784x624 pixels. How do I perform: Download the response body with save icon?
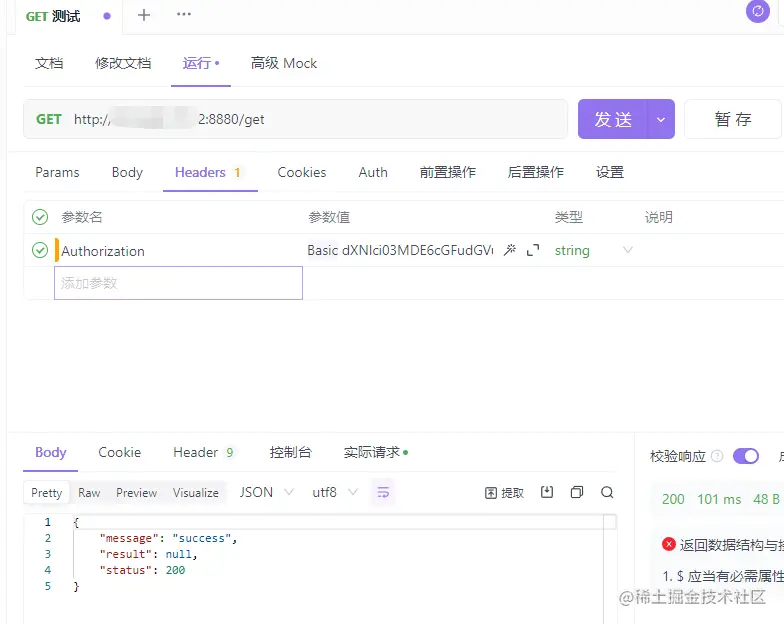click(547, 492)
